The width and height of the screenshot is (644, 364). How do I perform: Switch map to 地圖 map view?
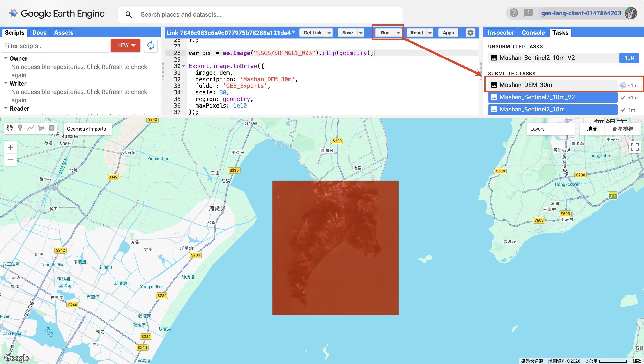click(592, 129)
